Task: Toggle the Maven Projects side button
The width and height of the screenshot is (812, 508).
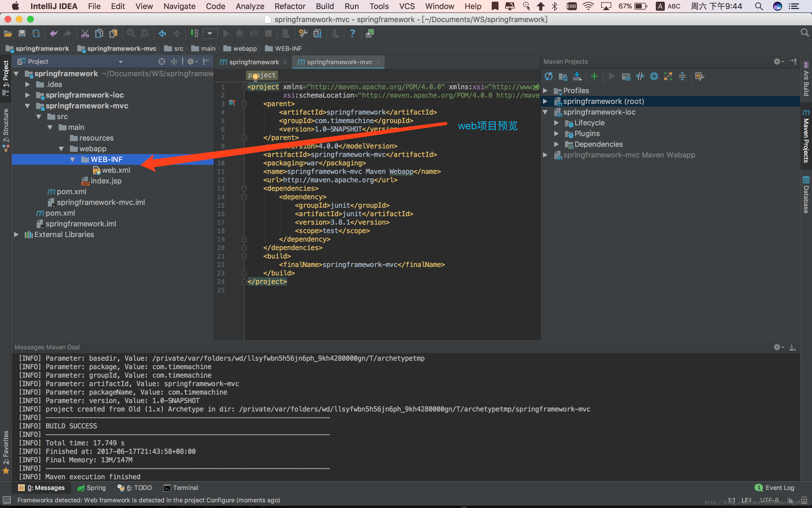Action: coord(806,136)
